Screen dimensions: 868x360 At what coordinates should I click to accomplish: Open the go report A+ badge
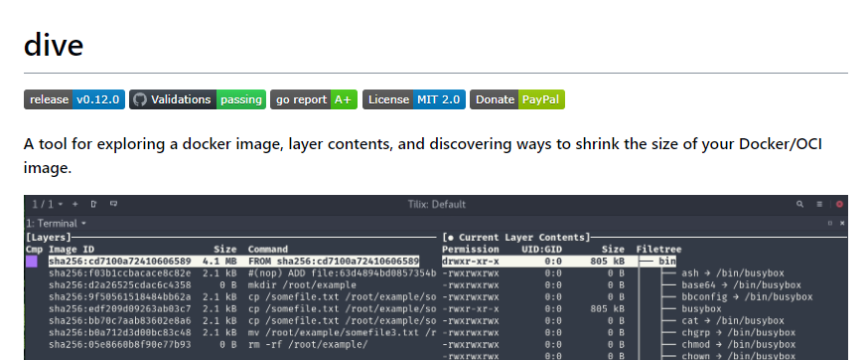[x=314, y=99]
